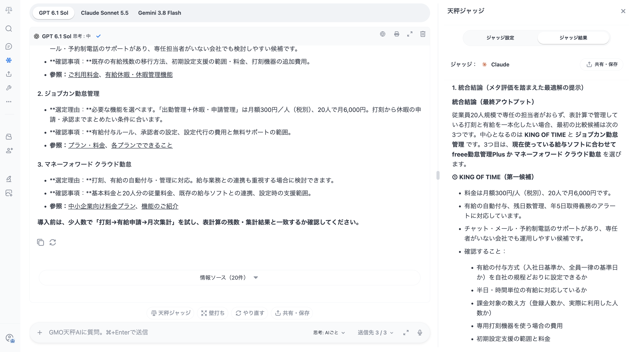Open the add-person sparkle sidebar icon
Screen dimensions: 644x352
9,150
